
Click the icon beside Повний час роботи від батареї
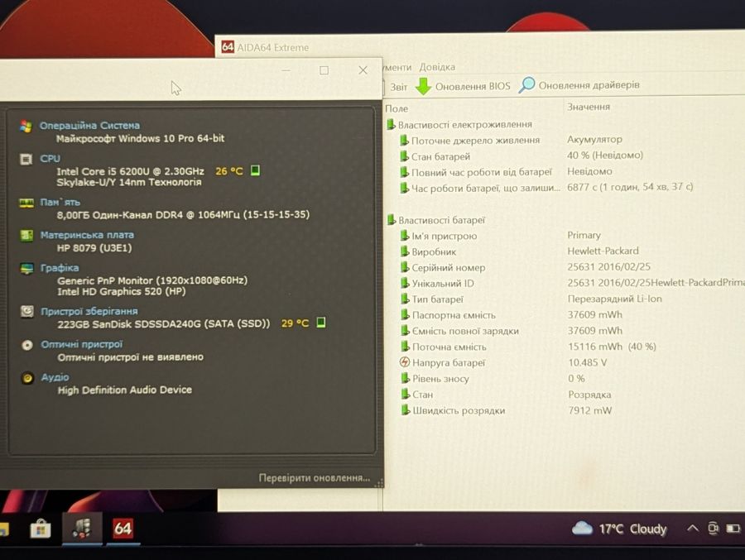404,172
